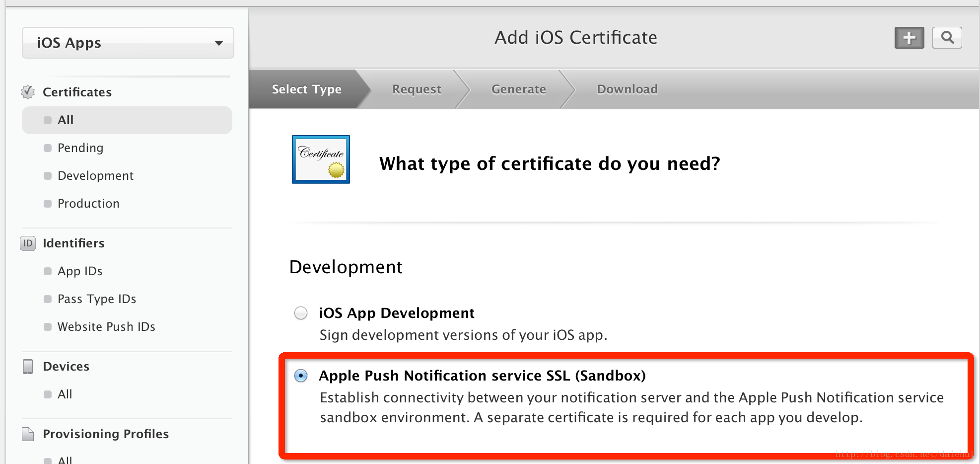
Task: Click the Certificates section heading
Action: [77, 92]
